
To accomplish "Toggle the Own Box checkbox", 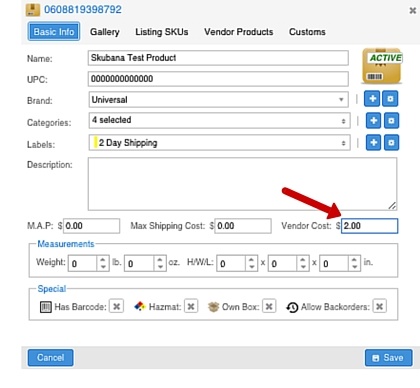I will [269, 306].
